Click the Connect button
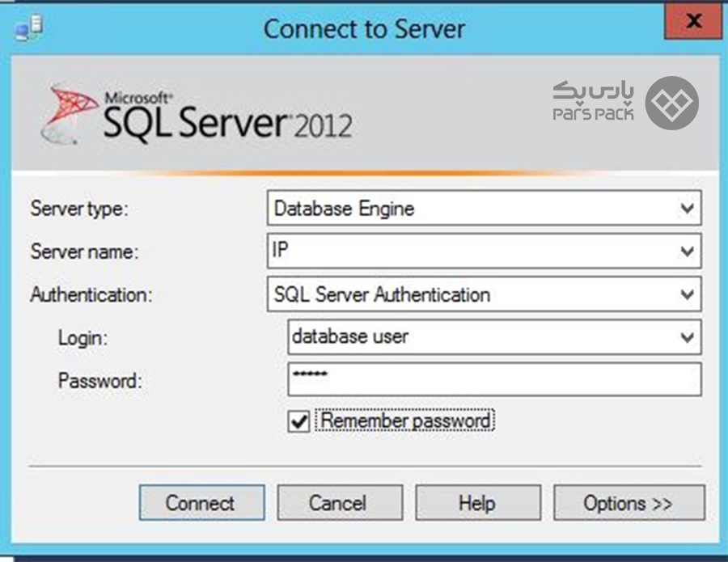The height and width of the screenshot is (562, 728). click(x=202, y=503)
